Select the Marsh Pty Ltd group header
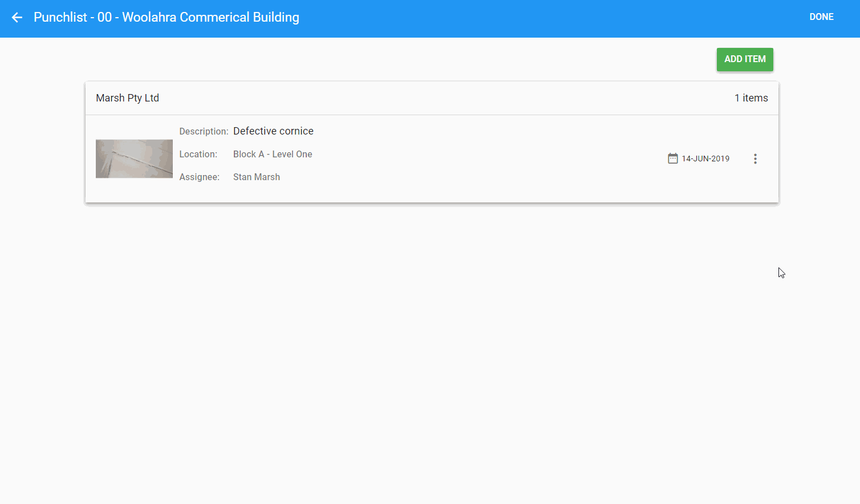 pyautogui.click(x=432, y=98)
